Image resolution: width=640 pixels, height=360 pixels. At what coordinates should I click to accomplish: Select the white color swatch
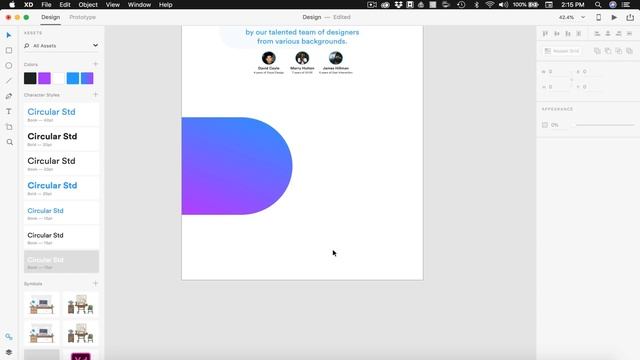click(x=58, y=78)
